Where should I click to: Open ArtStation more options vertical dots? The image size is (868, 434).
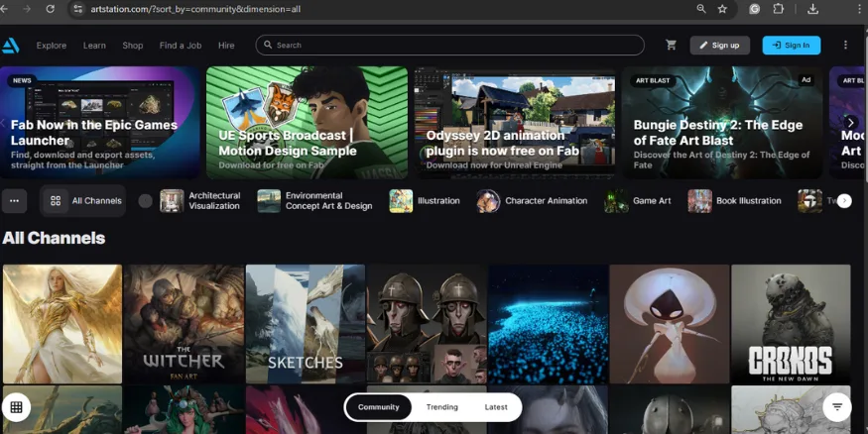pos(845,46)
